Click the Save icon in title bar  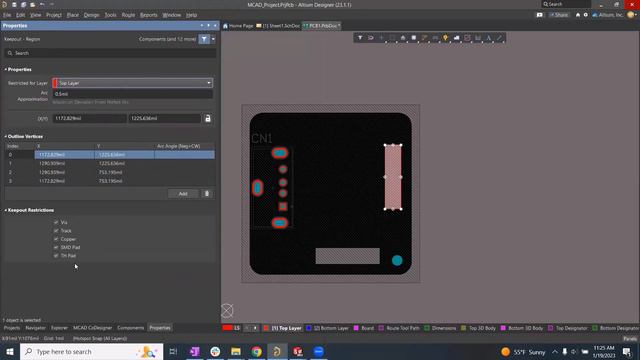click(14, 4)
